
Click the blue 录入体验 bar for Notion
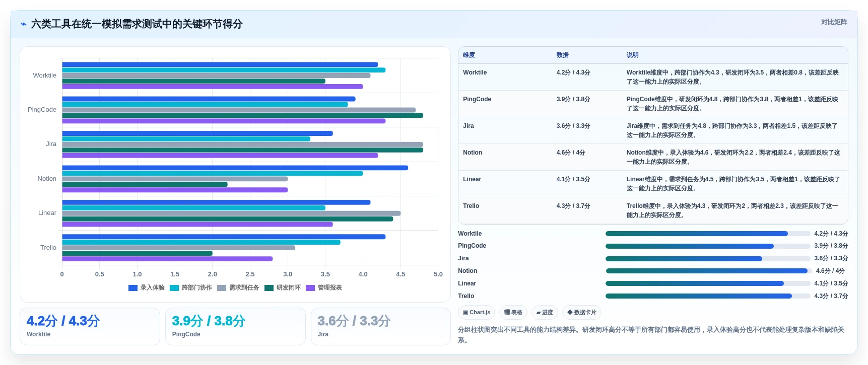coord(235,168)
